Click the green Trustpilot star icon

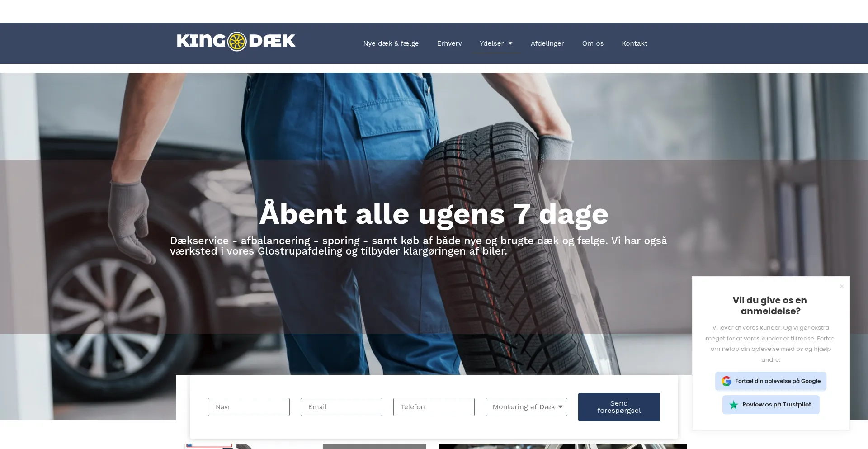[734, 405]
